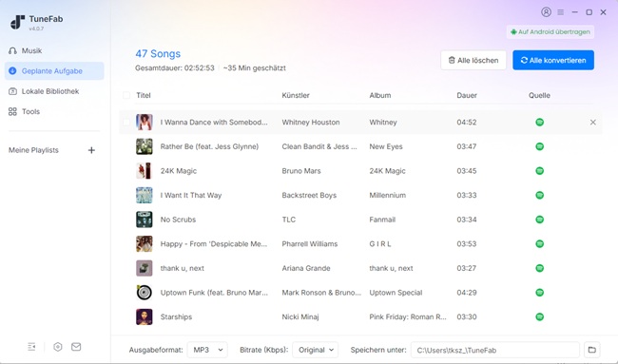This screenshot has width=618, height=364.
Task: Click Spotify source icon for Backstreet Boys row
Action: pyautogui.click(x=540, y=196)
